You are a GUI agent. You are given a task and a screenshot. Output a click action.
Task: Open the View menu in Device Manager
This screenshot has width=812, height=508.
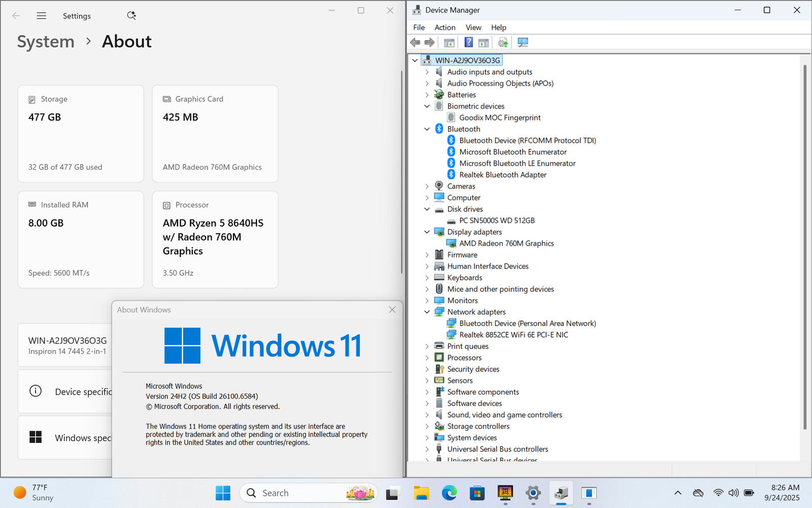473,27
